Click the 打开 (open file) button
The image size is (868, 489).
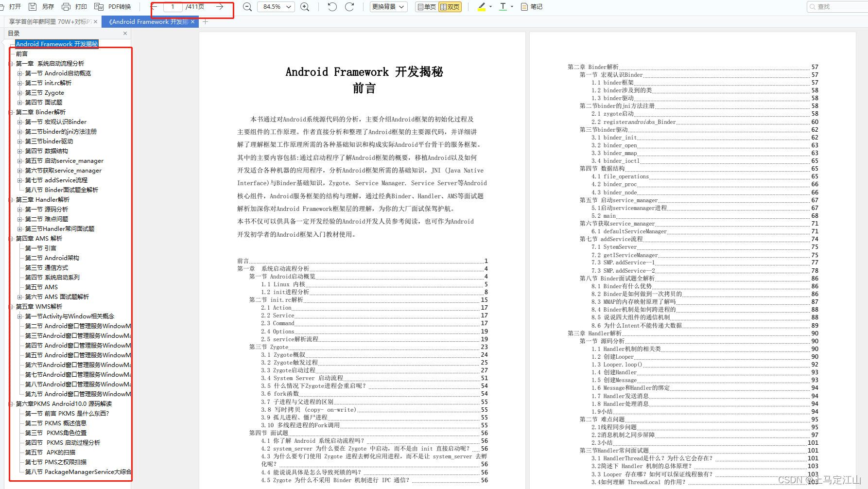11,7
